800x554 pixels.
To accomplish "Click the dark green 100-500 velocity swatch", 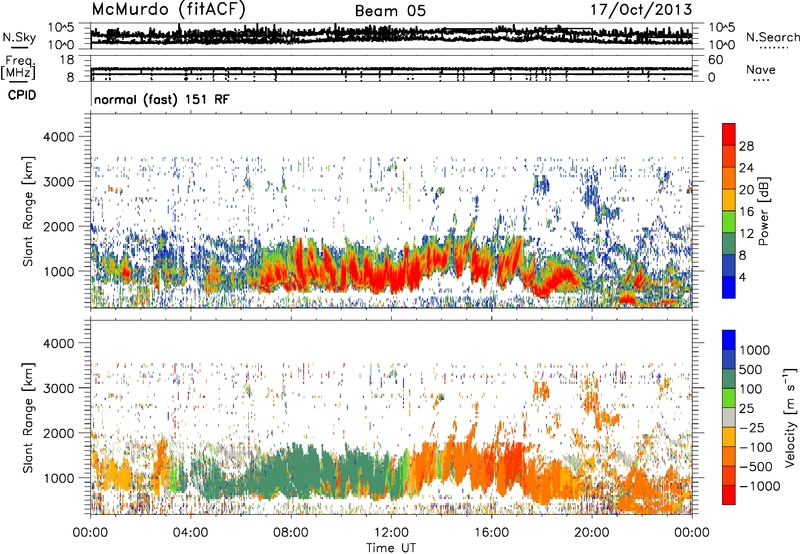I will point(729,379).
